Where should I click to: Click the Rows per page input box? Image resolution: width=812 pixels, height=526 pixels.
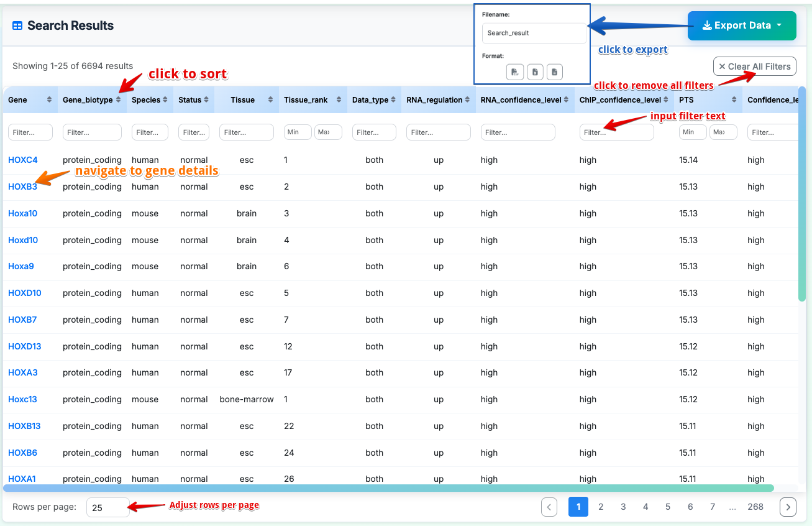click(108, 507)
